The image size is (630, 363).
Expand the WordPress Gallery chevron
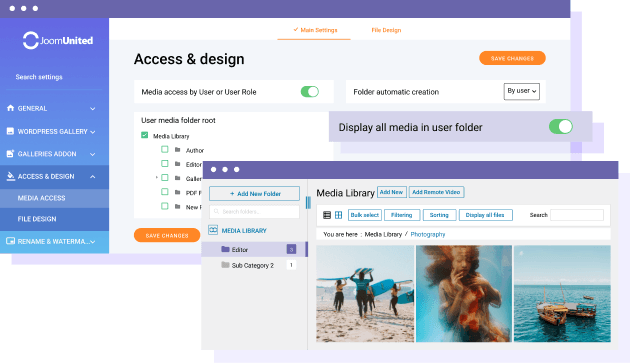click(x=93, y=132)
